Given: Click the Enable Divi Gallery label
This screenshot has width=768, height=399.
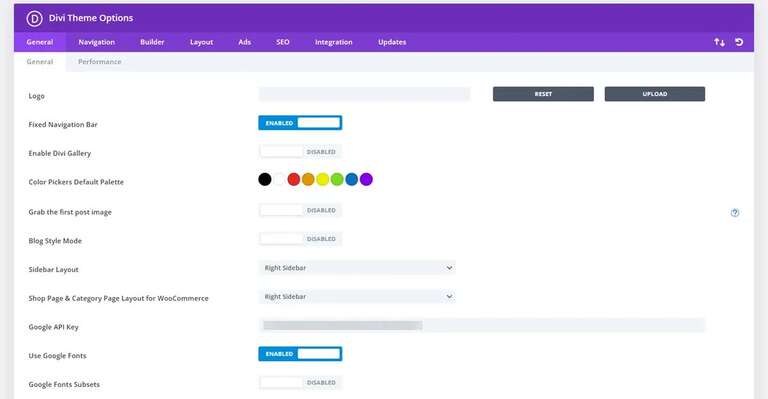Looking at the screenshot, I should point(60,153).
